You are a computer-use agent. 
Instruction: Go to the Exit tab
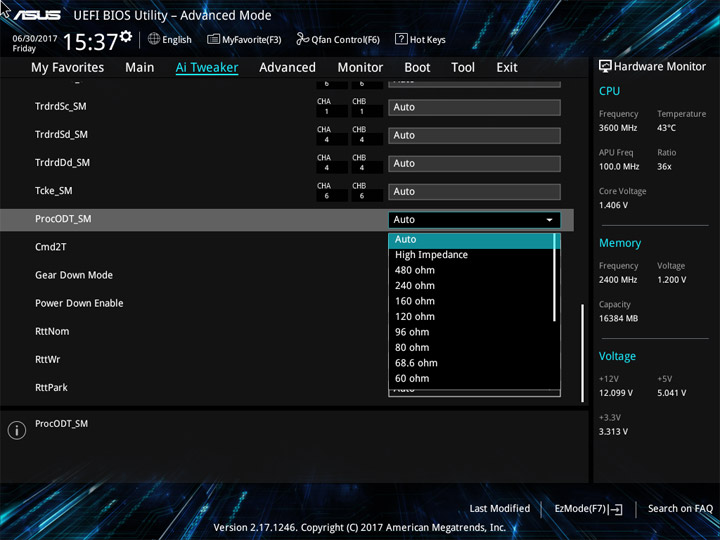pyautogui.click(x=507, y=68)
